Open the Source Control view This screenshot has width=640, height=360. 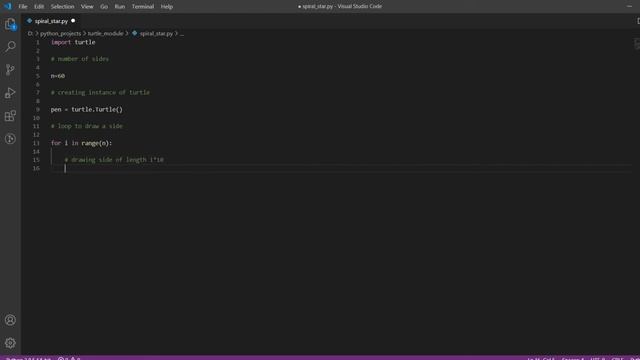tap(10, 69)
